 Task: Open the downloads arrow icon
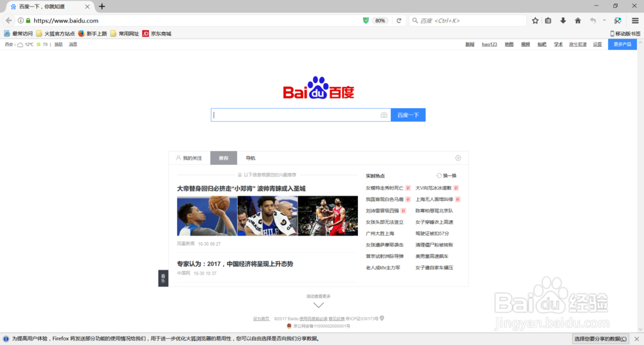(x=563, y=21)
